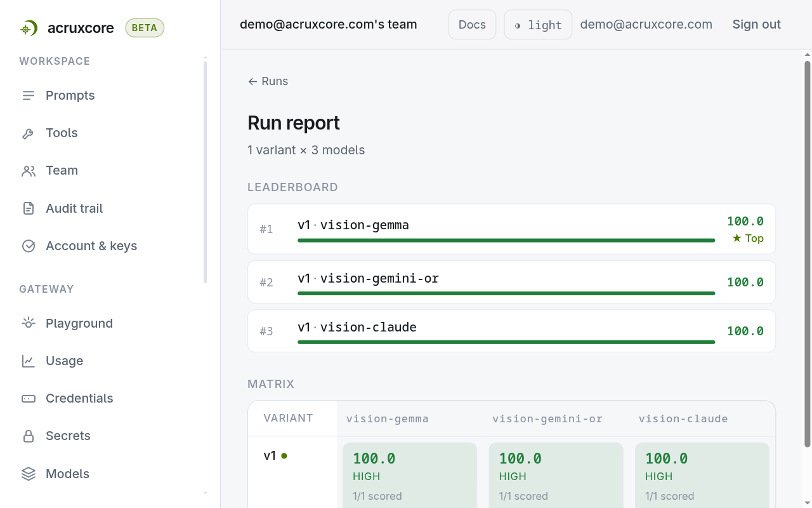Select Playground in the Gateway menu
This screenshot has width=812, height=508.
pyautogui.click(x=79, y=323)
